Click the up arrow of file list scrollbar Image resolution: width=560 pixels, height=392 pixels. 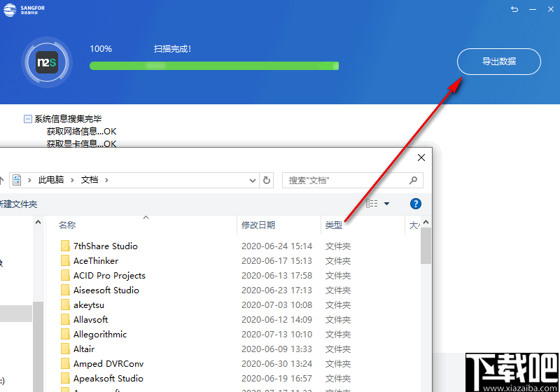tap(426, 222)
